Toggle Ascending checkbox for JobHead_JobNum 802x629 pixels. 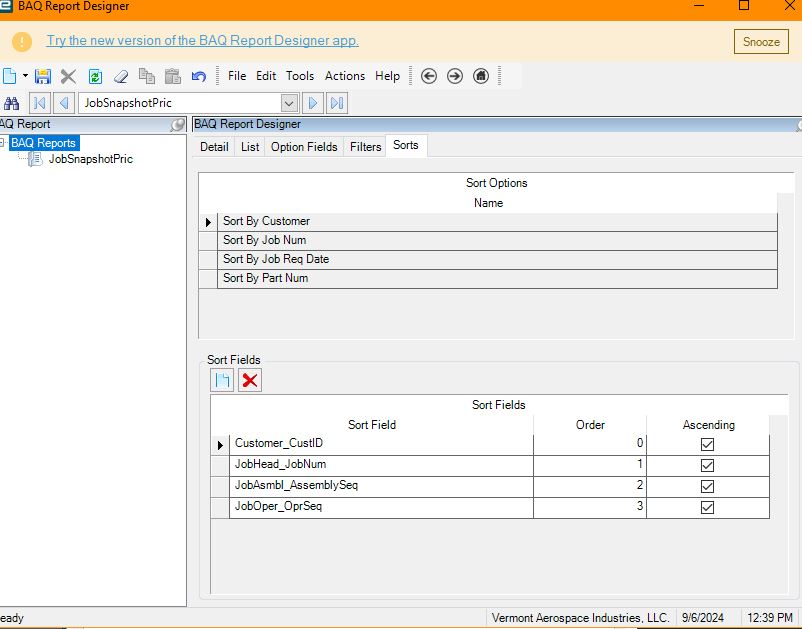pos(707,465)
